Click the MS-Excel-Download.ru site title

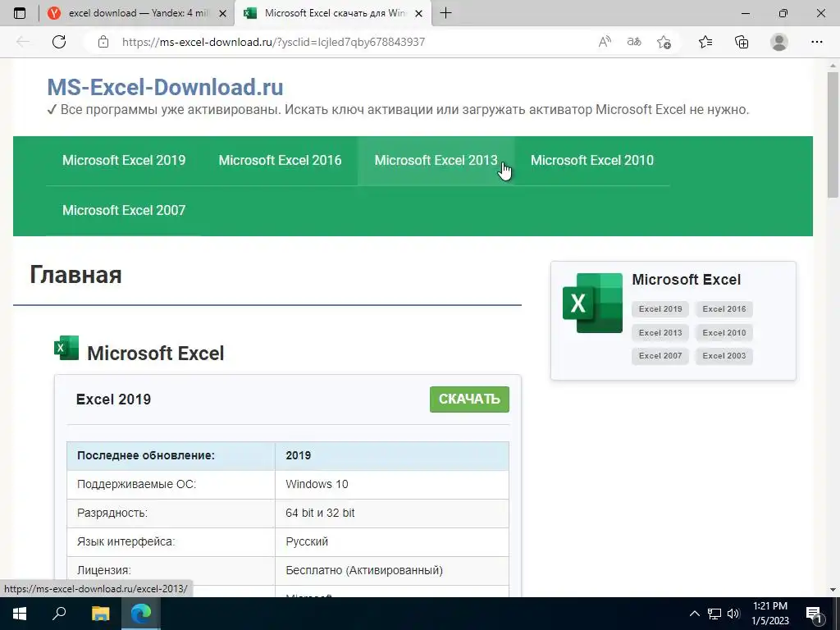pos(165,87)
